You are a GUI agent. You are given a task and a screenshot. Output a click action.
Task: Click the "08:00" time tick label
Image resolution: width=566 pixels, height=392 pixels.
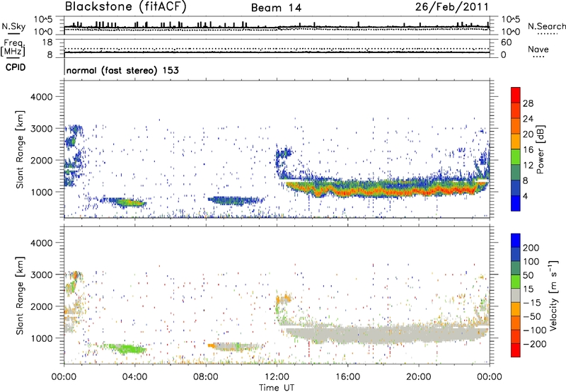pyautogui.click(x=206, y=377)
